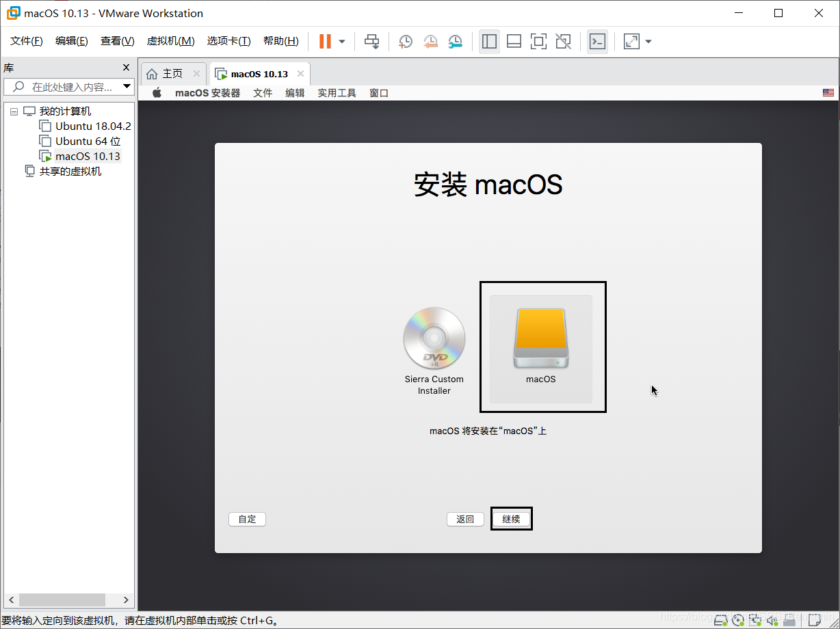Toggle the console view toolbar icon

pos(597,42)
